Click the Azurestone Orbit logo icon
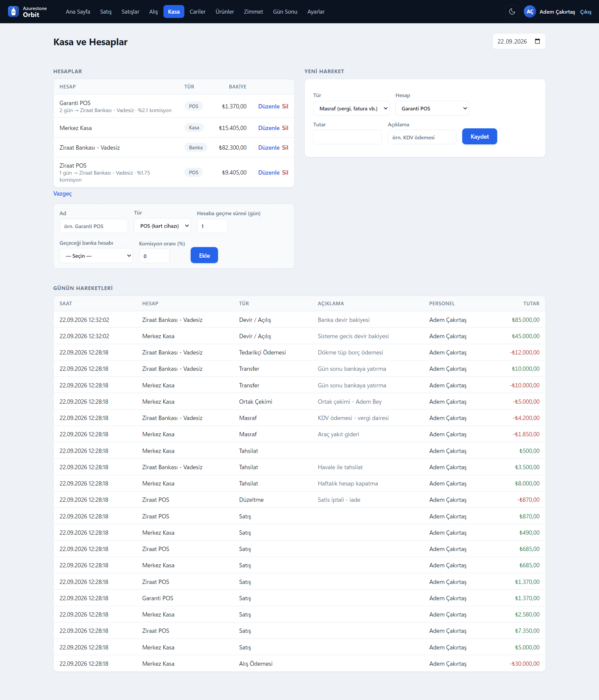Screen dimensions: 599x700 pos(13,12)
